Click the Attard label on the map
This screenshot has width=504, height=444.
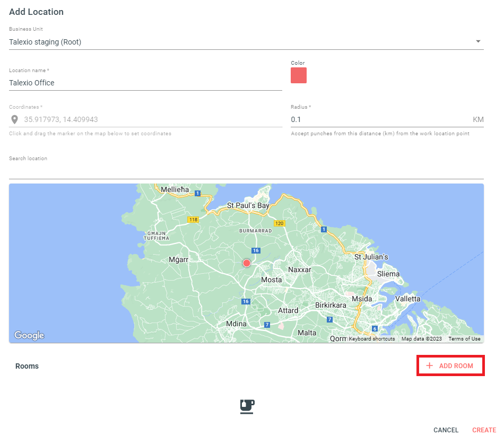point(288,310)
